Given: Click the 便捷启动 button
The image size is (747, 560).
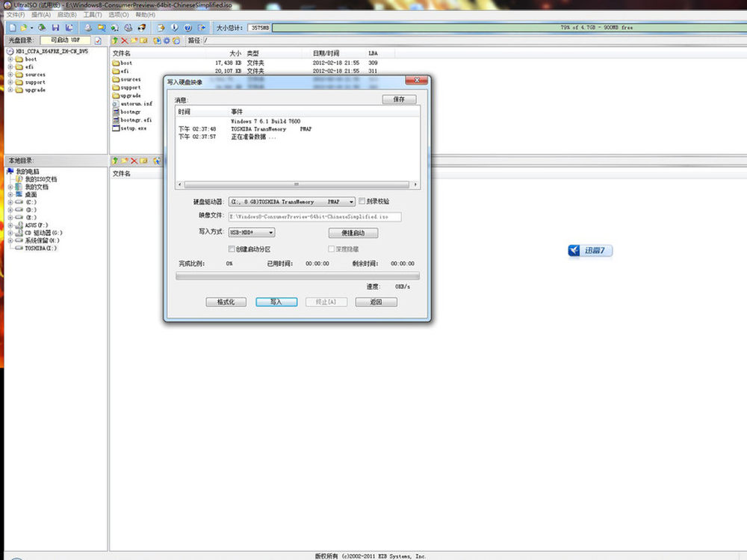Looking at the screenshot, I should click(353, 233).
